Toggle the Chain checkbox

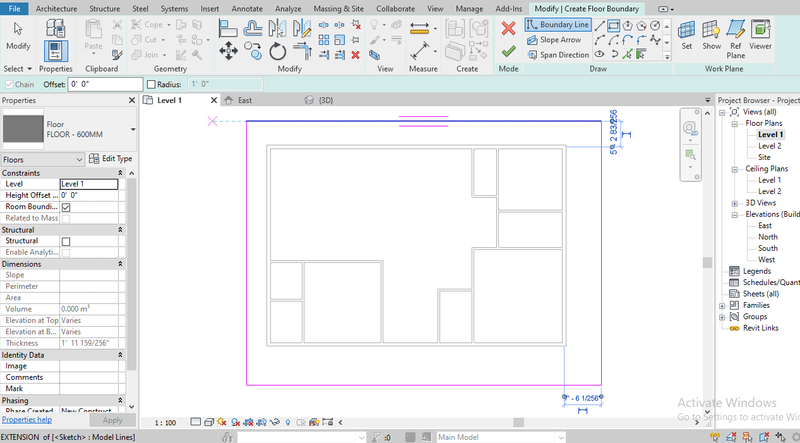coord(9,85)
